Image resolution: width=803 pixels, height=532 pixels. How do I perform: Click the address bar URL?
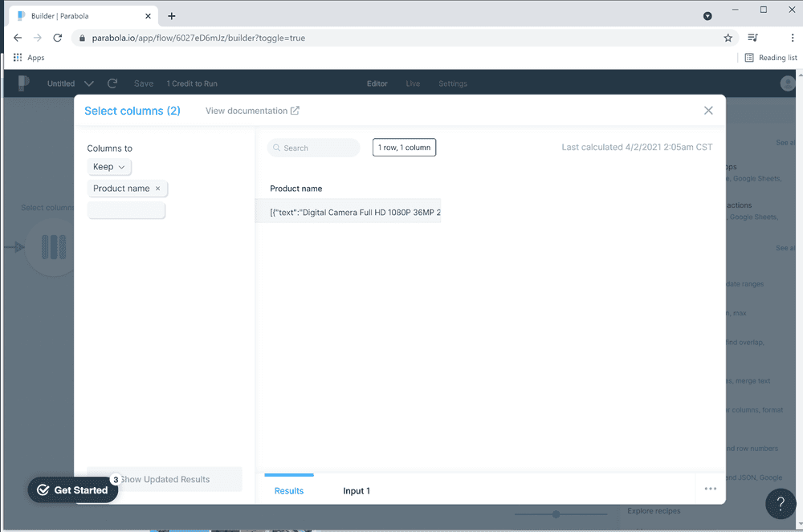[x=198, y=38]
